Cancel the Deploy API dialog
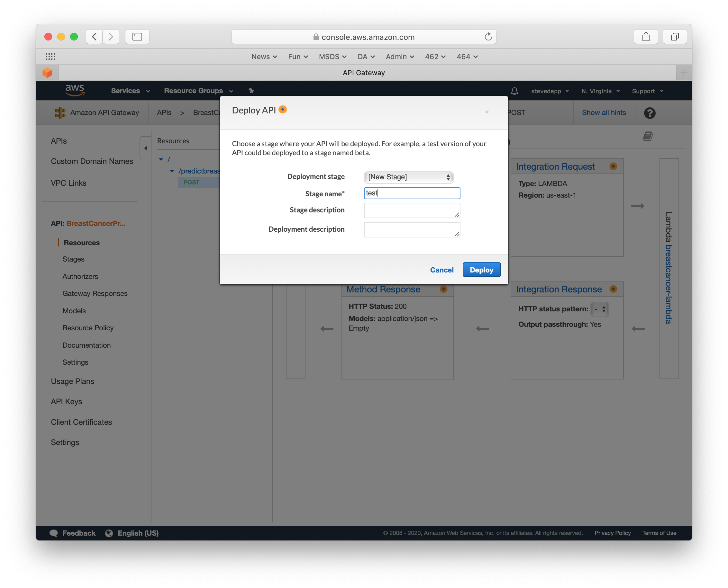728x588 pixels. point(441,270)
